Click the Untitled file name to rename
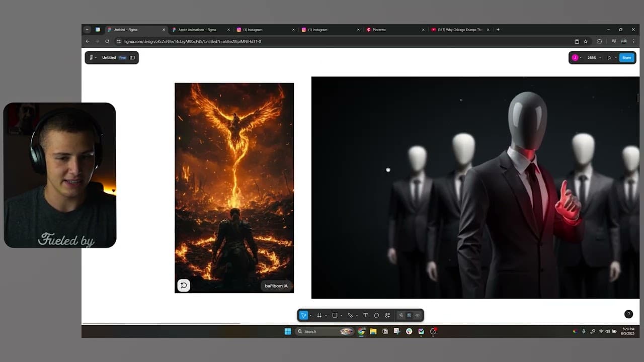This screenshot has height=362, width=644. pos(109,57)
